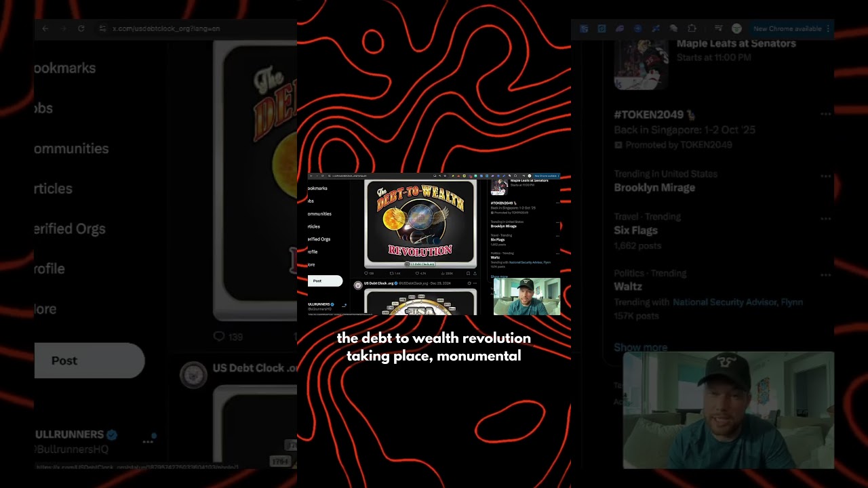This screenshot has width=868, height=488.
Task: Open the USA image in the Dec 29 post
Action: (420, 302)
